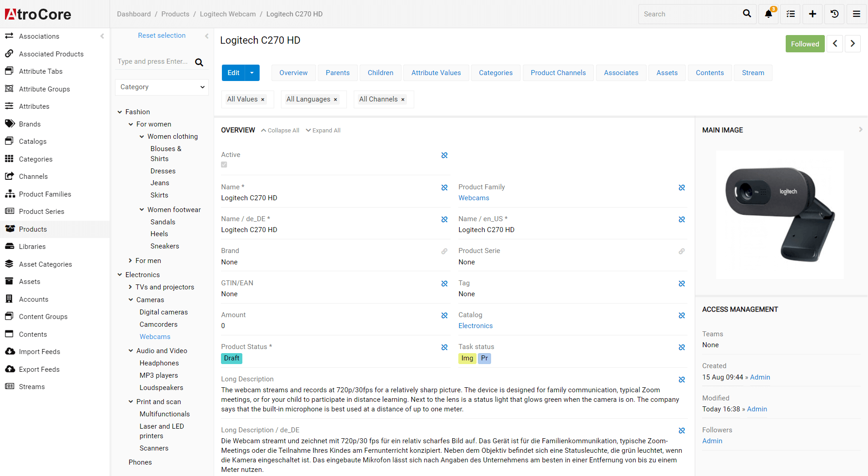
Task: Expand the For men tree node
Action: coord(130,261)
